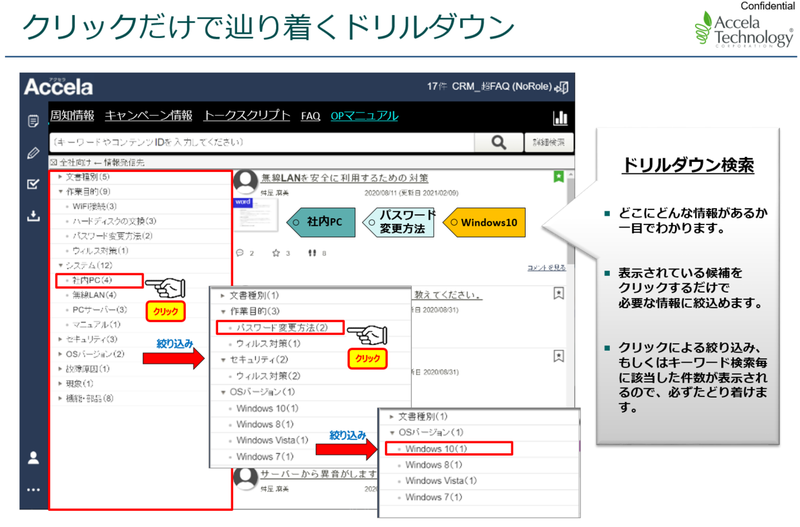Open the OPマニュアル tab
This screenshot has width=800, height=527.
tap(363, 116)
